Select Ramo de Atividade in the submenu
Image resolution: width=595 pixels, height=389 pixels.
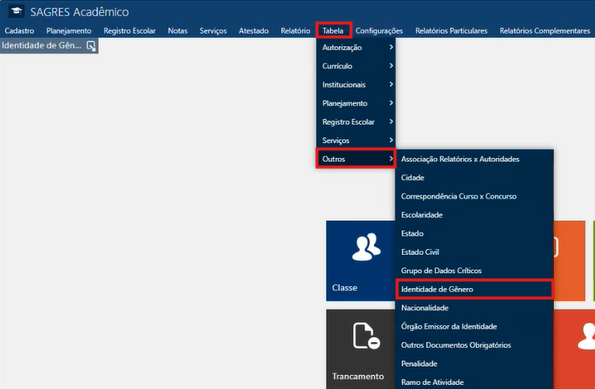coord(474,382)
